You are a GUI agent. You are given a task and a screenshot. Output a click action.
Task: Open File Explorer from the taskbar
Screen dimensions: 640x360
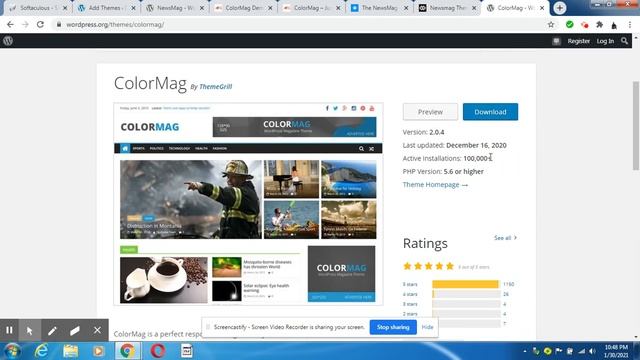pos(70,351)
